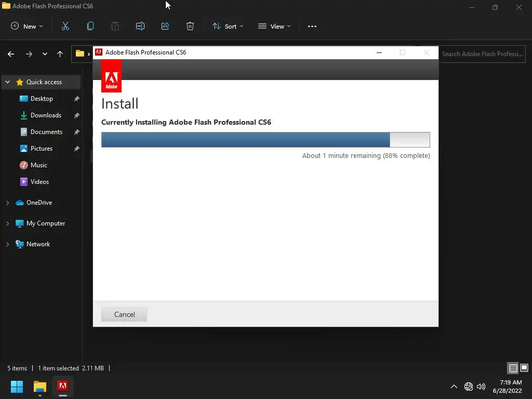Click Adobe installer icon on taskbar
Viewport: 532px width, 399px height.
click(63, 387)
